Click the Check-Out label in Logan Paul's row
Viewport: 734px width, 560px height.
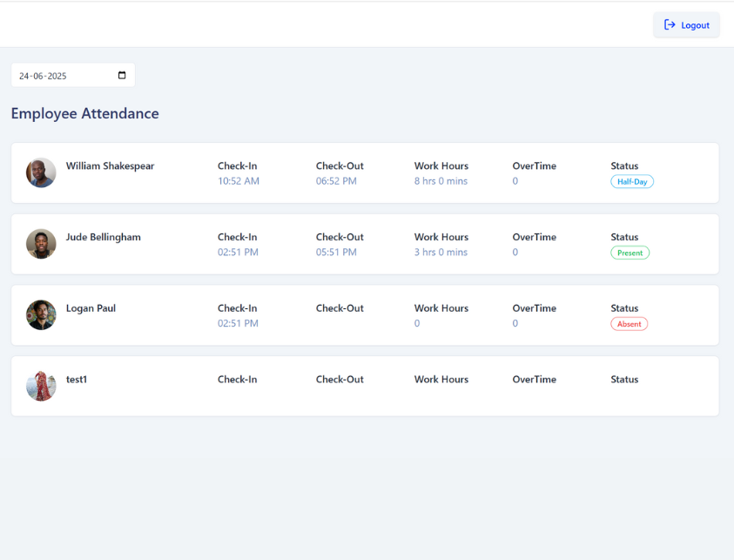point(340,308)
